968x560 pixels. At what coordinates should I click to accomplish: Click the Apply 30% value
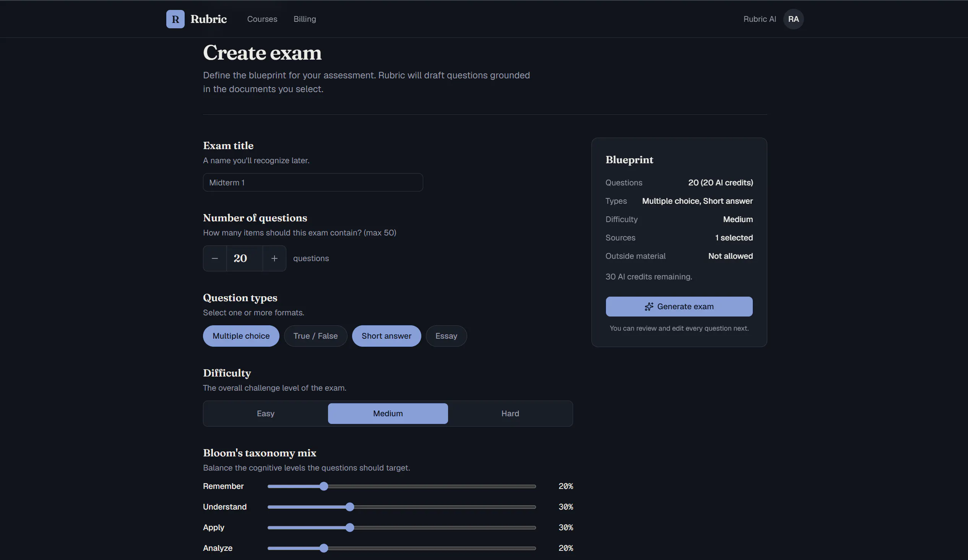pyautogui.click(x=565, y=528)
